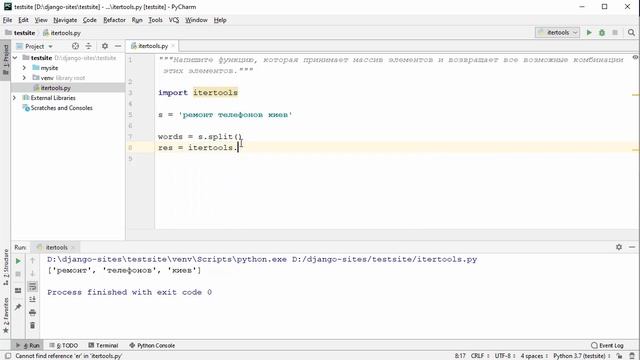Screen dimensions: 640x360
Task: Expand External Libraries node
Action: point(14,98)
